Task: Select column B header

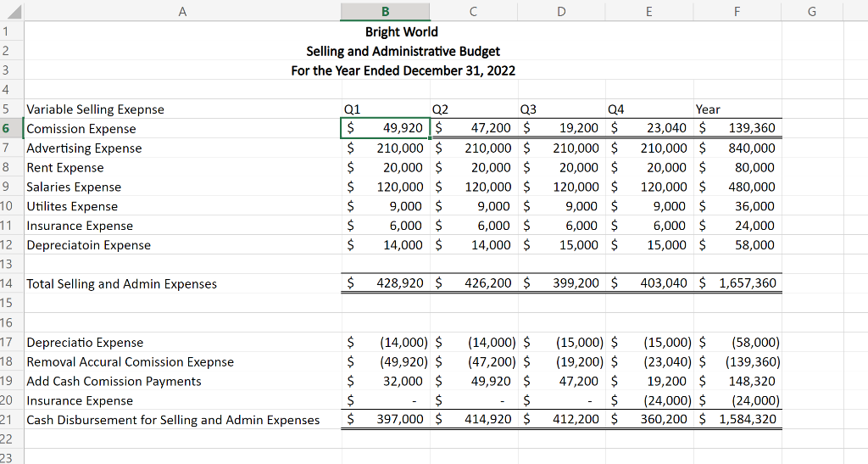Action: [x=386, y=11]
